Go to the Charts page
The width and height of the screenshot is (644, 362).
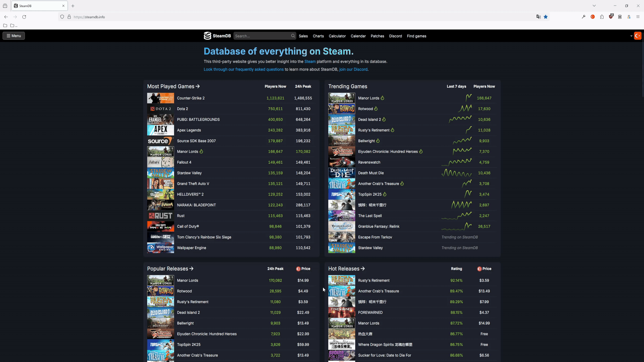(x=318, y=36)
